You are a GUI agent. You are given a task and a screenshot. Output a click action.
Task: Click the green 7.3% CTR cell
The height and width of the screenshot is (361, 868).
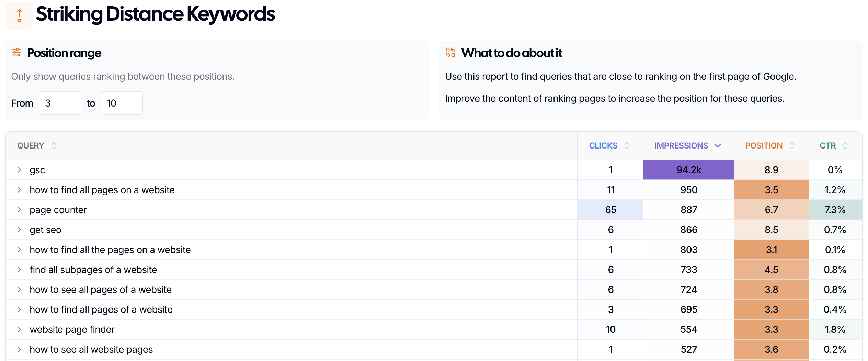835,210
